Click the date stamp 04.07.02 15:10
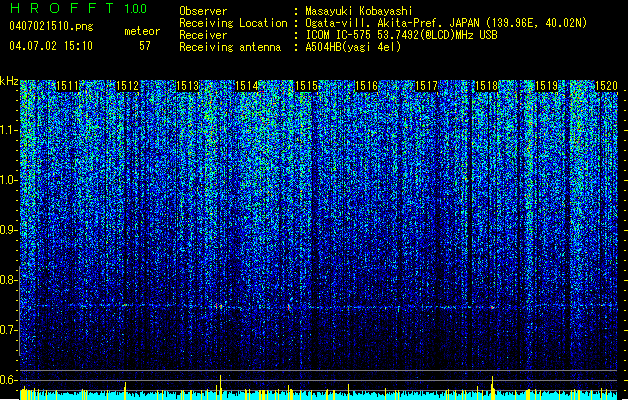This screenshot has width=629, height=400. (x=51, y=46)
